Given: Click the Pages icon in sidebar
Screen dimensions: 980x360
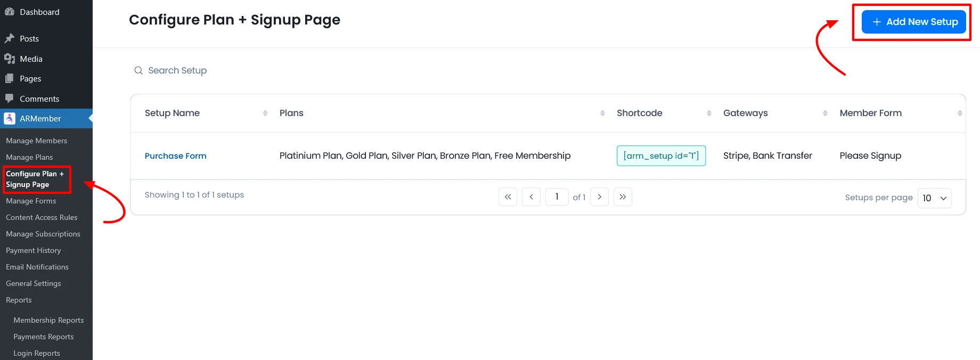Looking at the screenshot, I should click(10, 78).
